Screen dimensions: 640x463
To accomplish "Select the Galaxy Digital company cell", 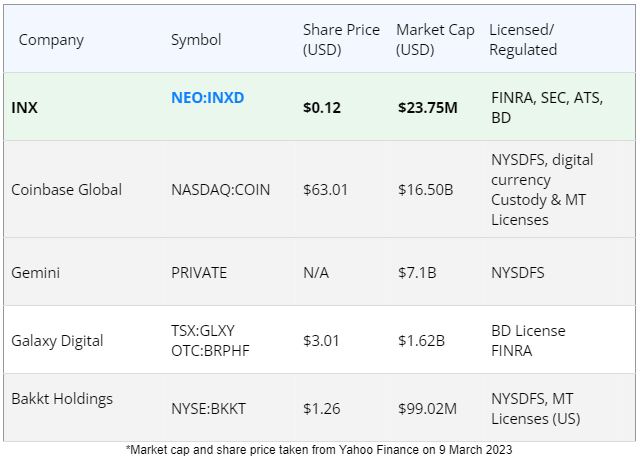I will click(57, 340).
